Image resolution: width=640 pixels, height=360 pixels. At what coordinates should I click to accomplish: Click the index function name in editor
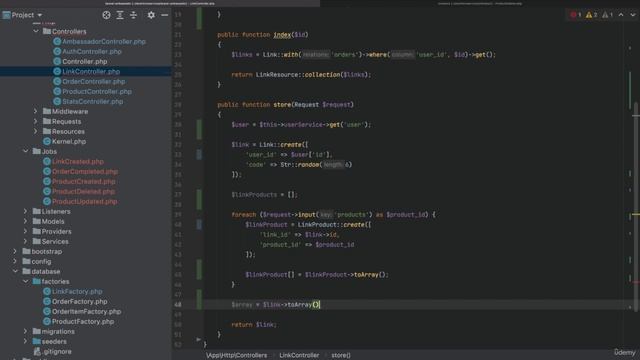coord(282,35)
